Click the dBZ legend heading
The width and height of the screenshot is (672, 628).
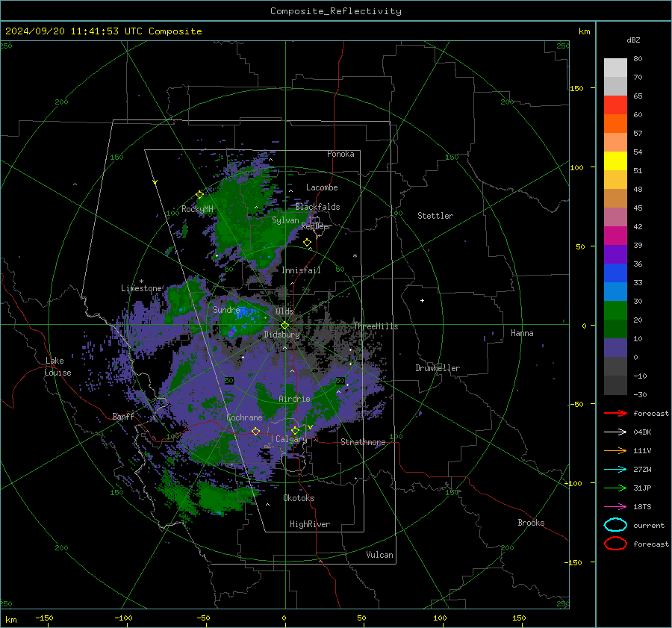coord(633,40)
